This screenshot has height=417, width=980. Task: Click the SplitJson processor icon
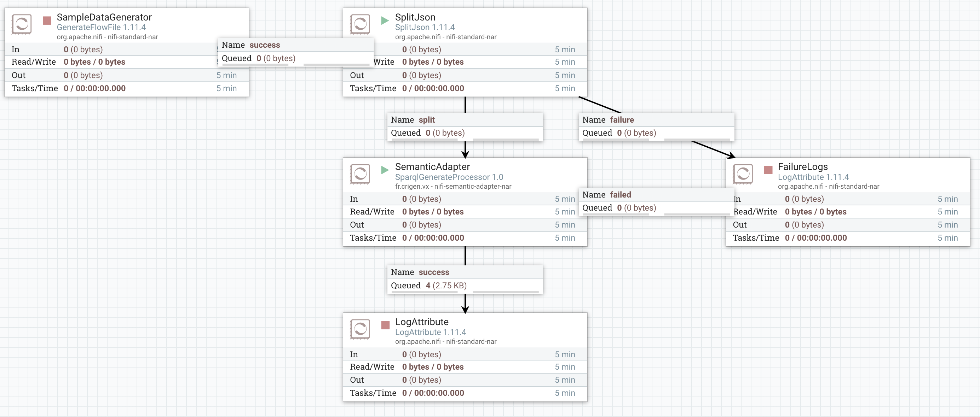(x=360, y=25)
